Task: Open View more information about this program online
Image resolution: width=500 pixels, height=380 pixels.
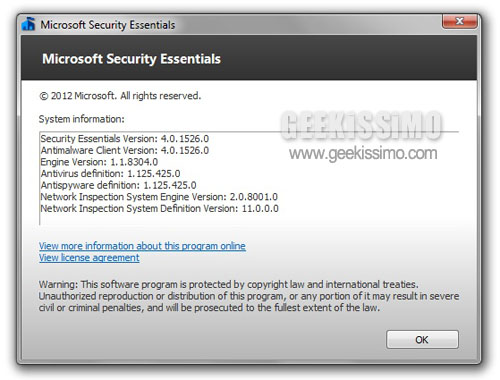Action: 142,246
